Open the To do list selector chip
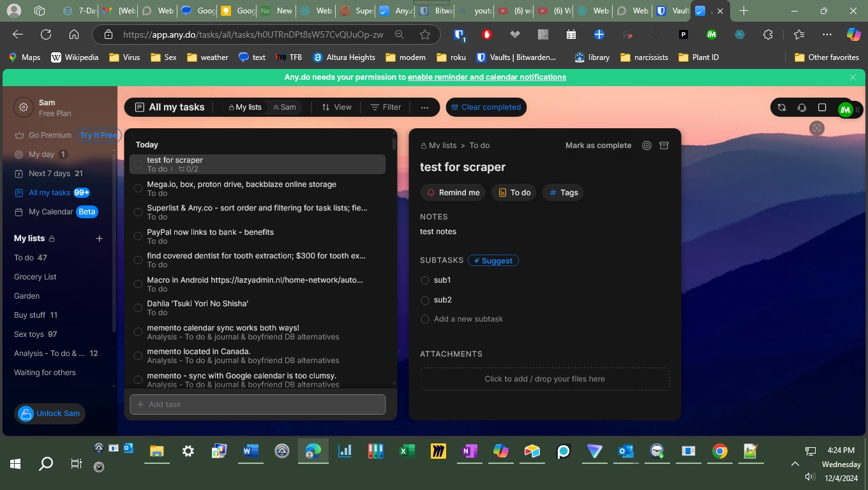Image resolution: width=868 pixels, height=490 pixels. 514,193
